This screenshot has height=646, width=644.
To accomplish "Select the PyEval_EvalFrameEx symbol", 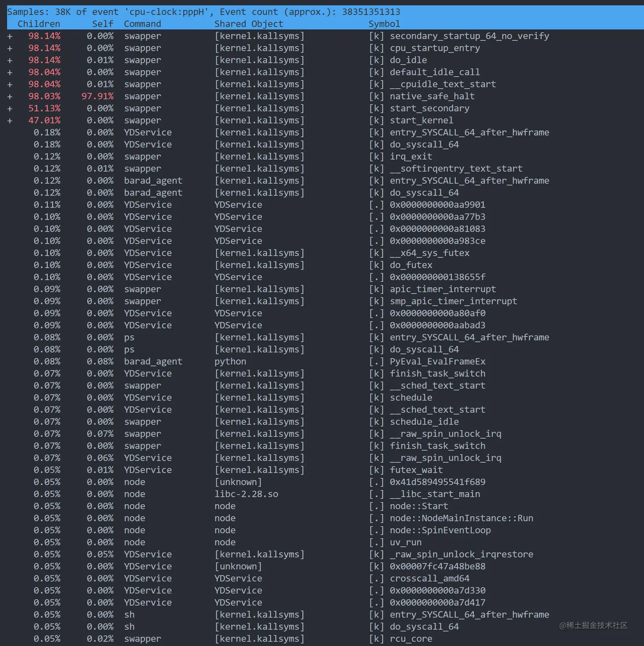I will (437, 361).
